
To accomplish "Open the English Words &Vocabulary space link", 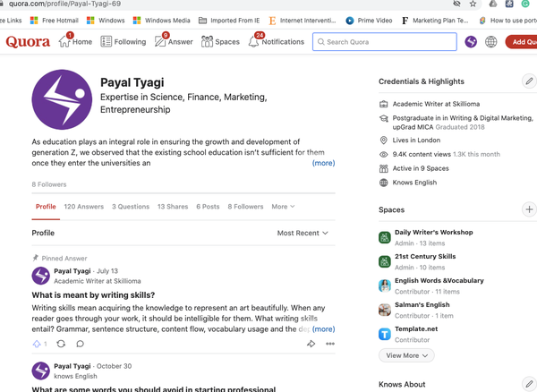I will coord(439,280).
